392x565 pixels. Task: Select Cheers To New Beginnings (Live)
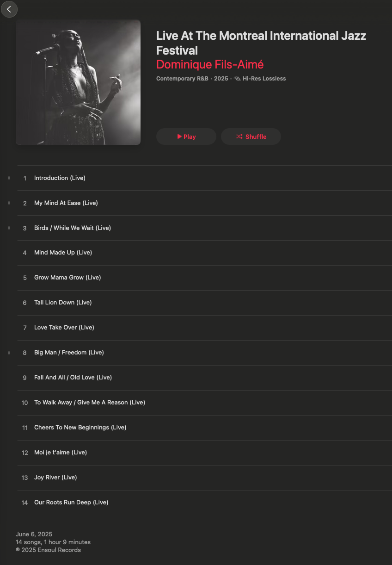[x=204, y=428]
